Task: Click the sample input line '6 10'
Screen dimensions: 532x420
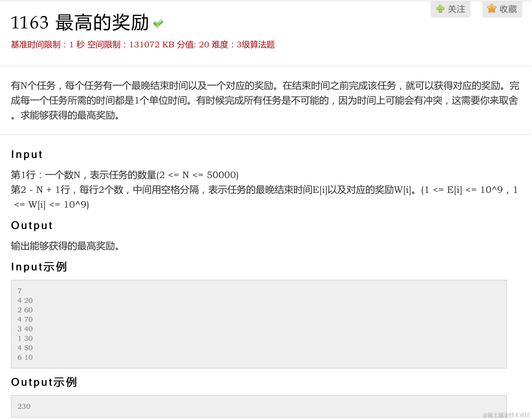Action: pyautogui.click(x=25, y=357)
